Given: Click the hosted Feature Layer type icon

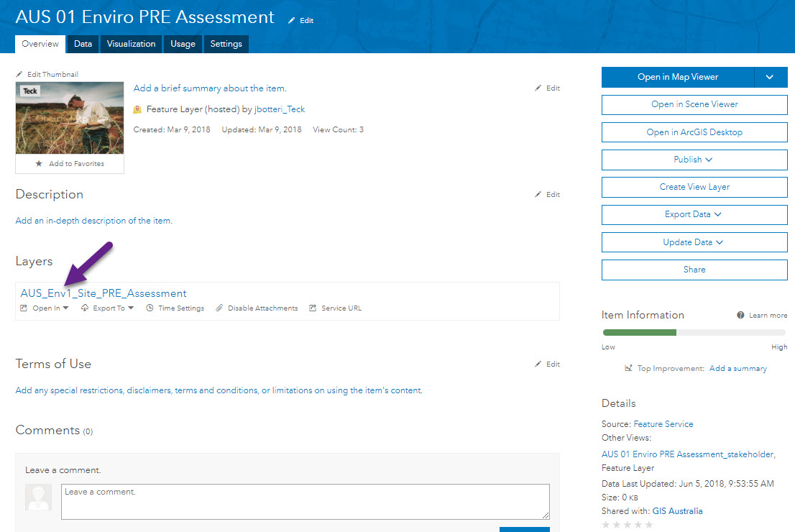Looking at the screenshot, I should point(137,109).
